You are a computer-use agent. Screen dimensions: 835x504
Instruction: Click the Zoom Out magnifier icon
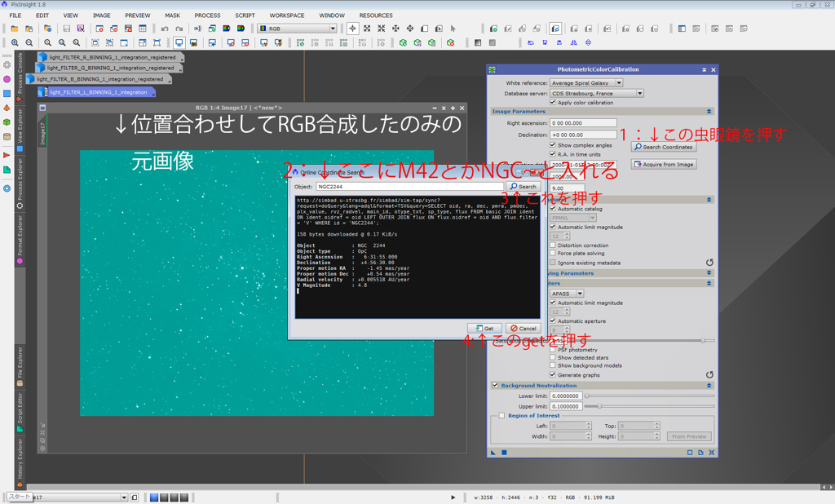29,42
